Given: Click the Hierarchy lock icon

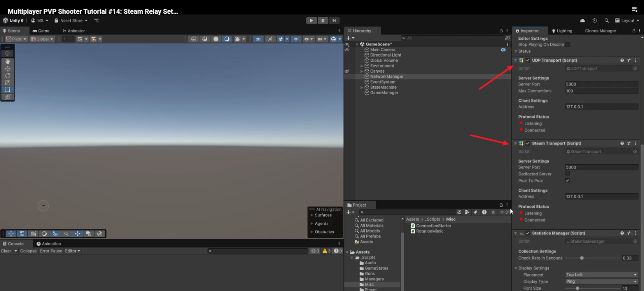Looking at the screenshot, I should 501,31.
